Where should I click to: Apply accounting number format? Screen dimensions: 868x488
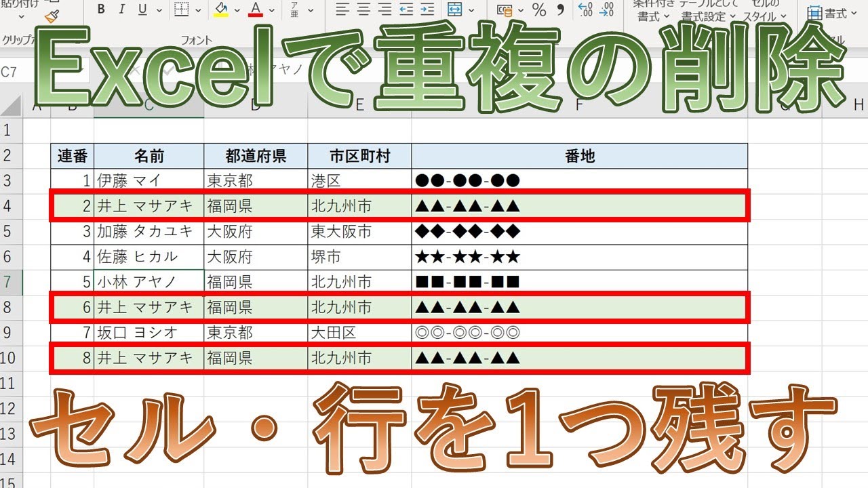pyautogui.click(x=505, y=9)
